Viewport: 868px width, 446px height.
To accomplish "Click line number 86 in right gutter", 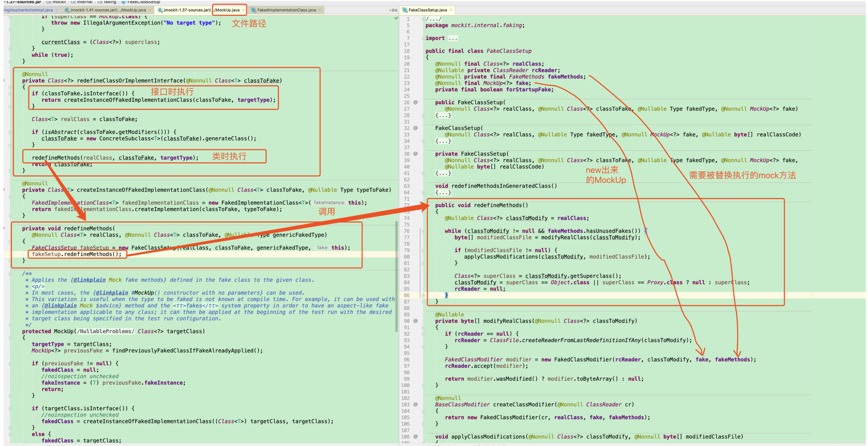I will click(406, 295).
